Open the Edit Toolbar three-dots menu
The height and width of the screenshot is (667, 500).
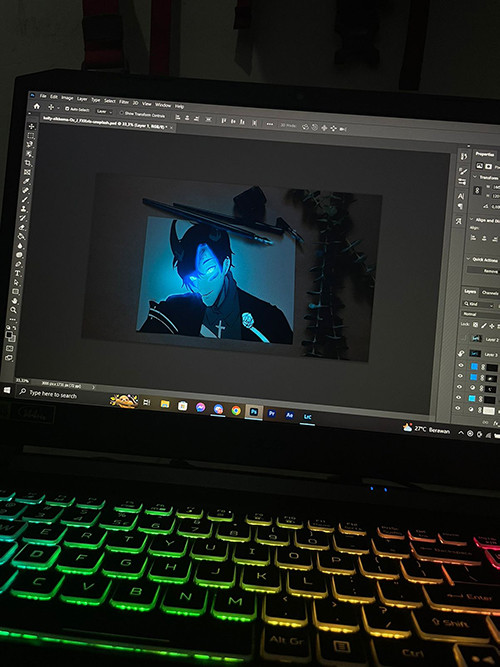coord(13,320)
